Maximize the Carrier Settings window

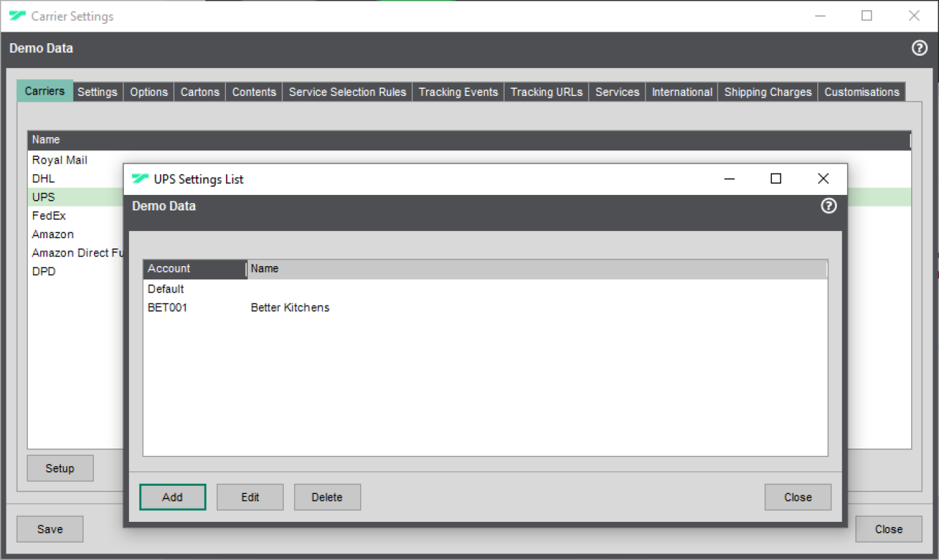click(x=867, y=16)
